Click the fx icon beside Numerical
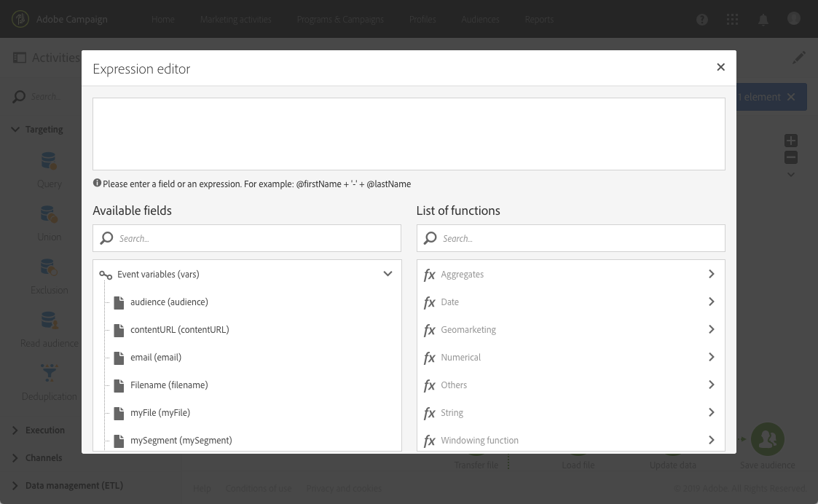Screen dimensions: 818x504 pyautogui.click(x=430, y=358)
